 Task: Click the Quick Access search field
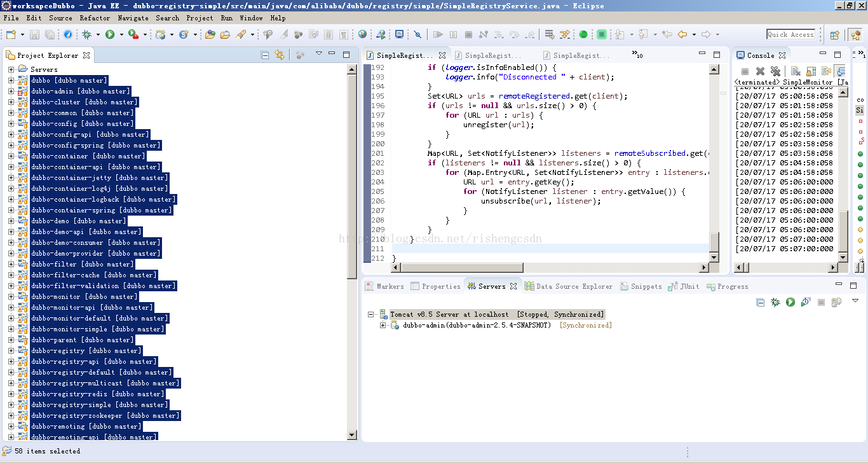click(x=790, y=34)
